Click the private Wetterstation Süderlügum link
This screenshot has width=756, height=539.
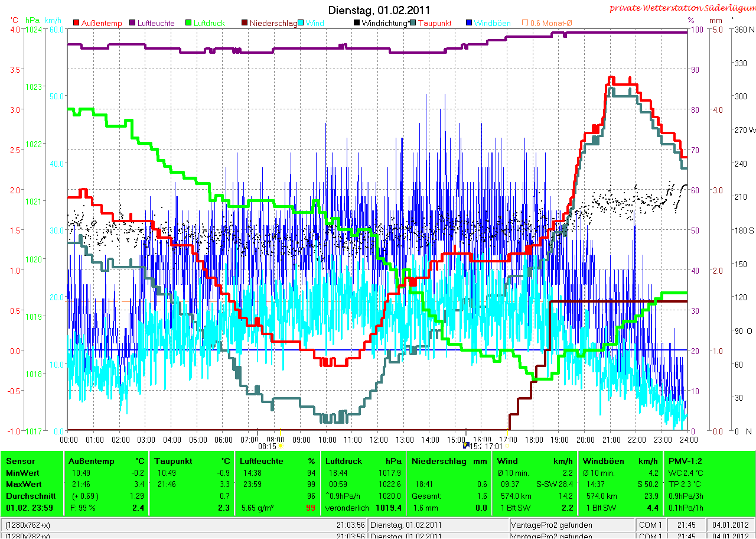pos(682,8)
